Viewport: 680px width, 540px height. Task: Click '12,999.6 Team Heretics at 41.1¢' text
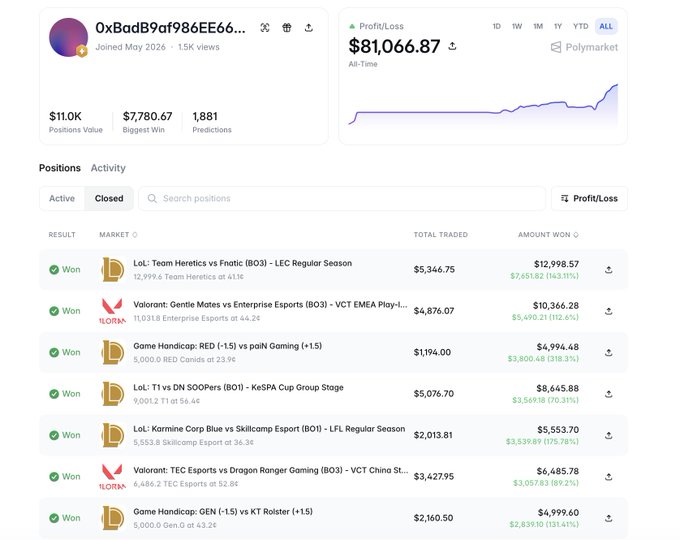(188, 277)
